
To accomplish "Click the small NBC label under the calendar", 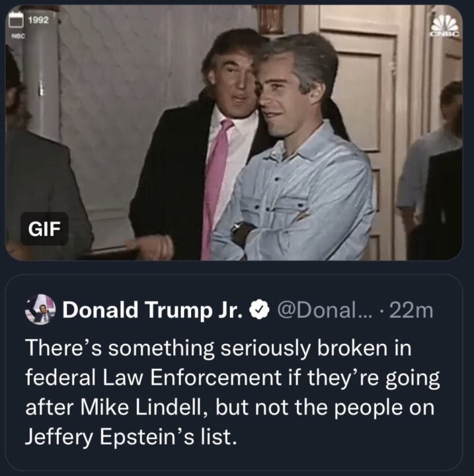I will 18,36.
